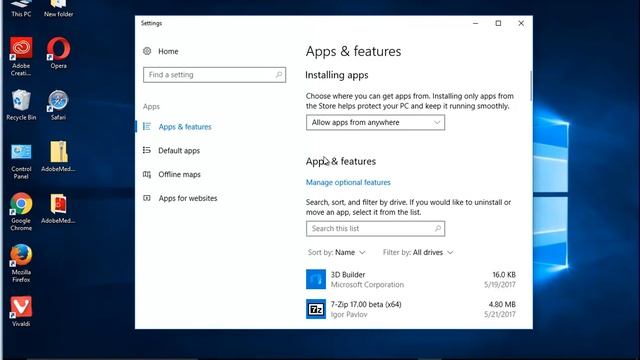Select the Mozilla Firefox desktop shortcut
The height and width of the screenshot is (360, 640).
coord(21,264)
